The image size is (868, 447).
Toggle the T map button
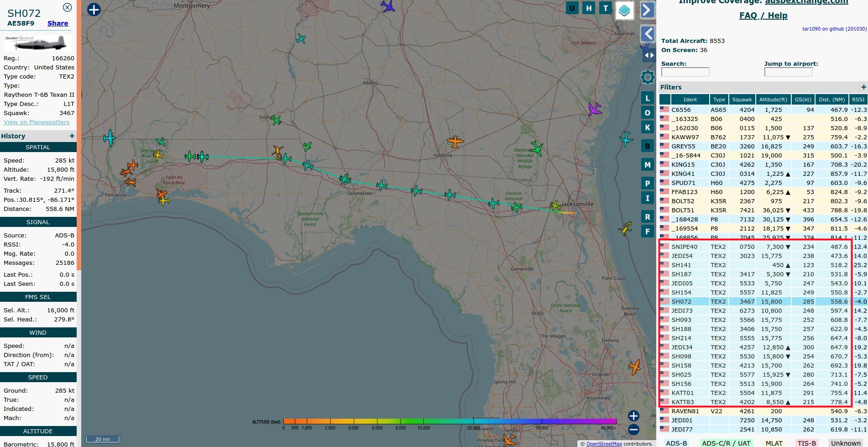(x=606, y=8)
